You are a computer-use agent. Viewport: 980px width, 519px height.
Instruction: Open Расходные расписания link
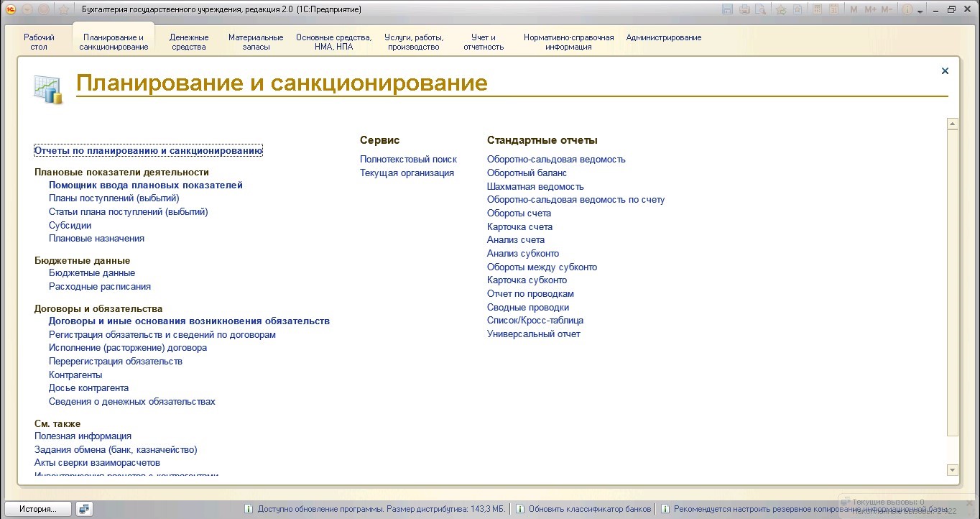(x=100, y=286)
